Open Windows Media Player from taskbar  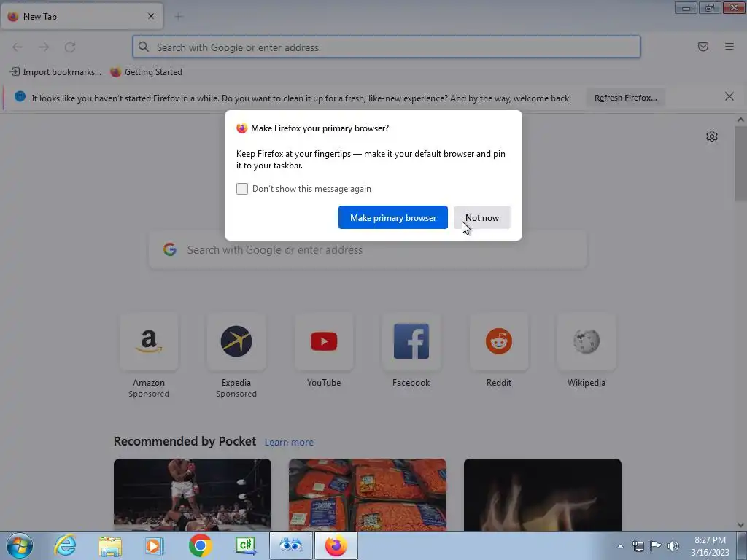[x=155, y=545]
